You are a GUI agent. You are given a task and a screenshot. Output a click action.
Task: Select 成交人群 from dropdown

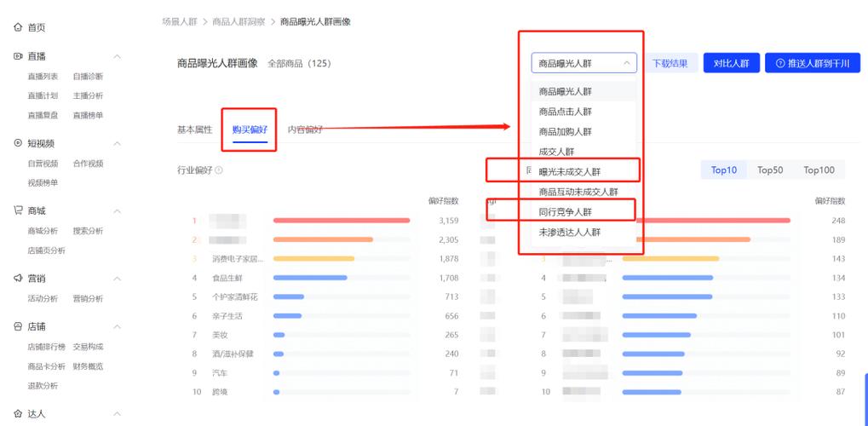point(584,152)
